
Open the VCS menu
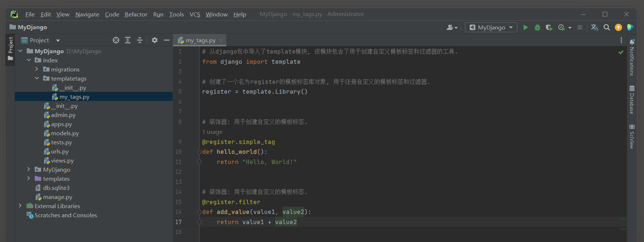pos(195,14)
